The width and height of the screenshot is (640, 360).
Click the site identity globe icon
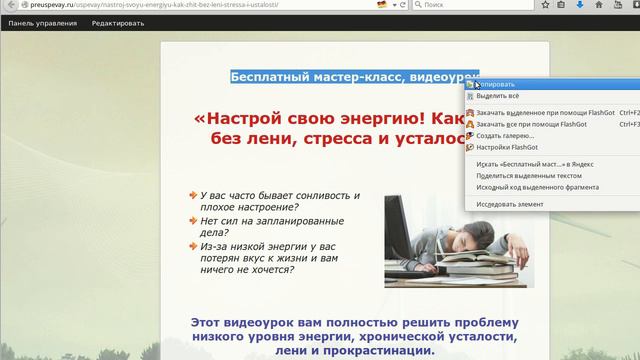click(24, 5)
